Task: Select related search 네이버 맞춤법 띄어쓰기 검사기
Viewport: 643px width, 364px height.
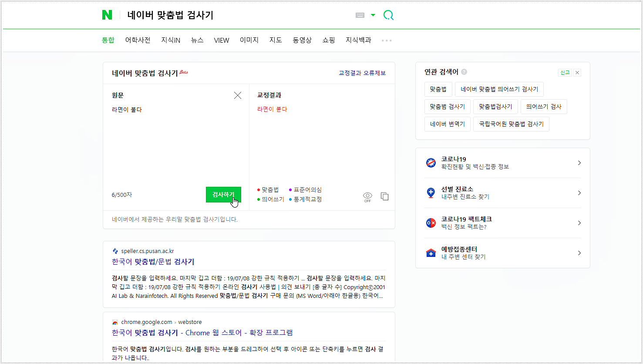Action: 499,89
